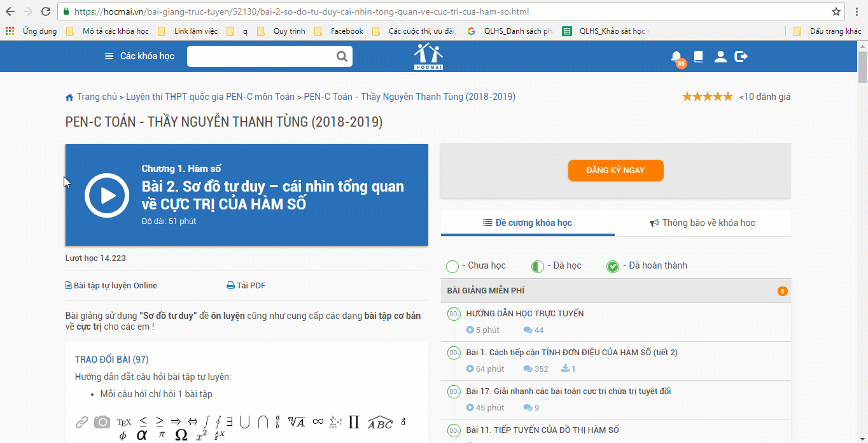
Task: Insert the bold alpha symbol
Action: pyautogui.click(x=142, y=435)
